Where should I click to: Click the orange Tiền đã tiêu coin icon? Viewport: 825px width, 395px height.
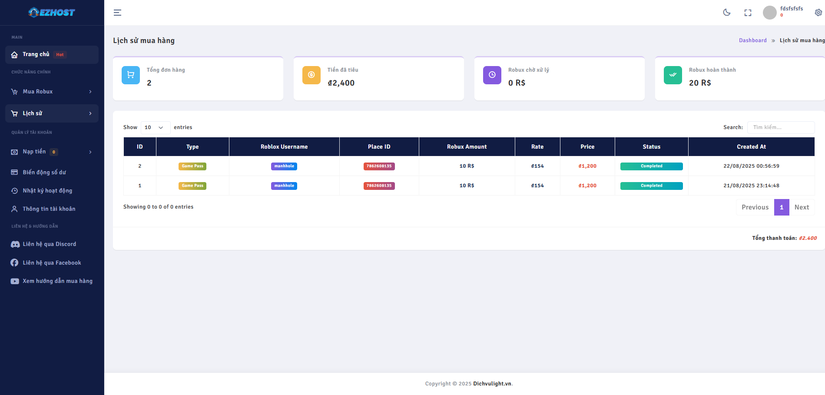(x=311, y=75)
